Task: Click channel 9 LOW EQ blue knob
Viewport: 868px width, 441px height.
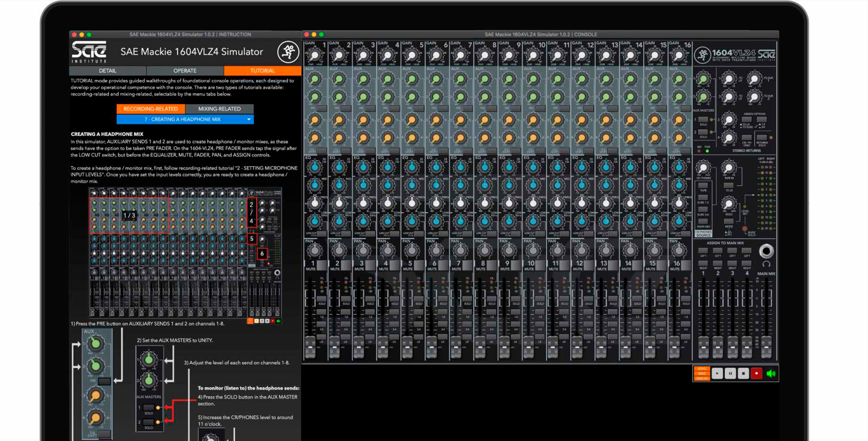Action: coord(509,221)
